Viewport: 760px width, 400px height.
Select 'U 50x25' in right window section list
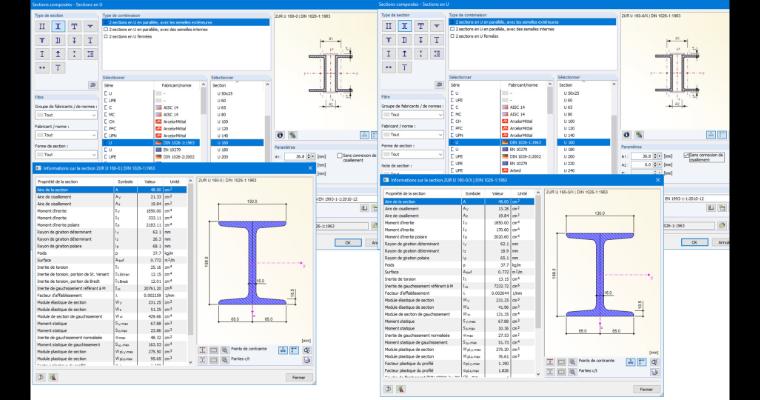click(x=571, y=93)
